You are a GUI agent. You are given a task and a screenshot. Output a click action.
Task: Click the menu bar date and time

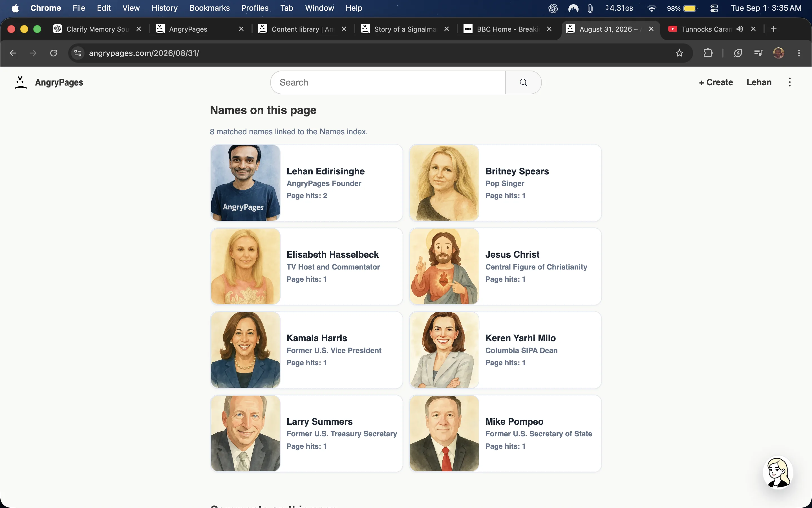766,8
